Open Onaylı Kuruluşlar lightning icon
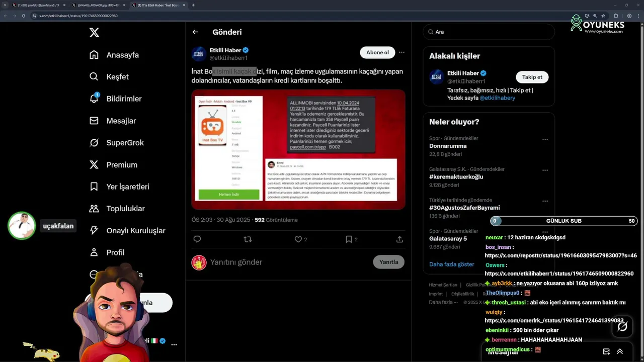This screenshot has width=644, height=362. [x=94, y=230]
